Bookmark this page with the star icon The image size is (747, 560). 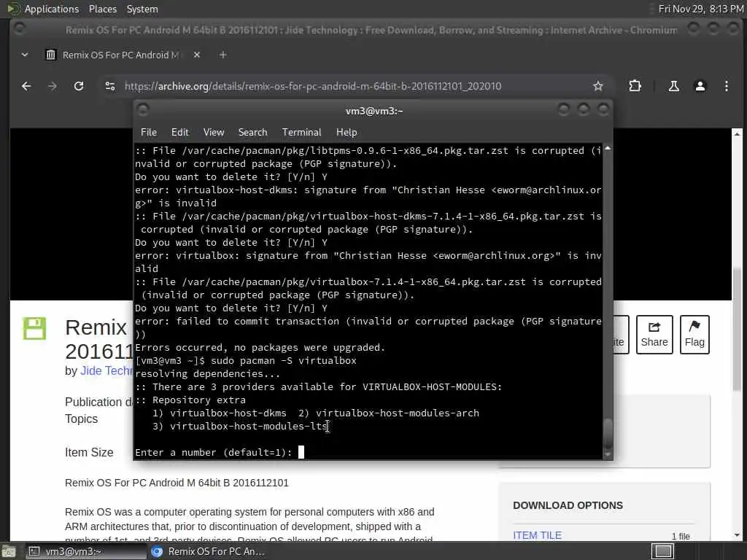pos(598,86)
